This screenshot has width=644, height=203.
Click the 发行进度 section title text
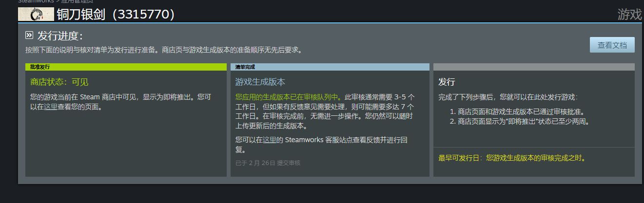point(60,36)
